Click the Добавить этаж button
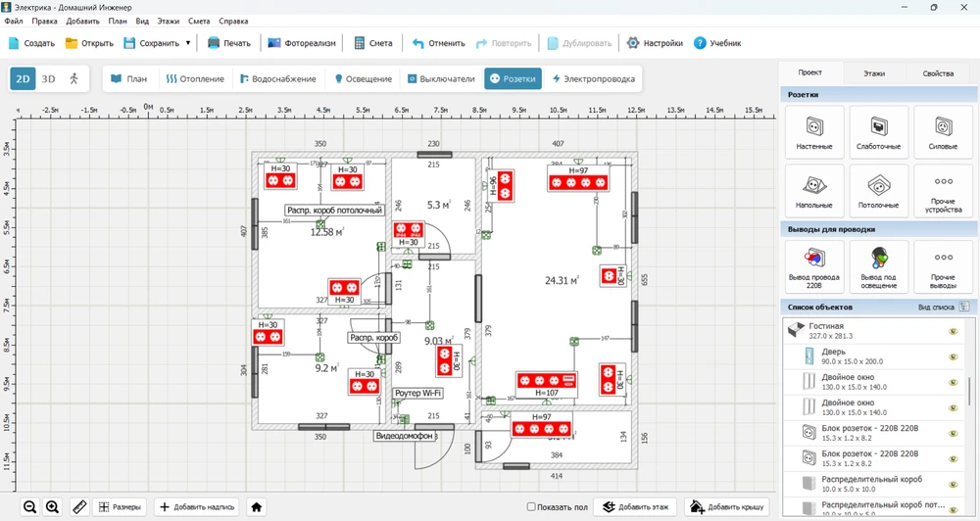The image size is (980, 521). [635, 506]
